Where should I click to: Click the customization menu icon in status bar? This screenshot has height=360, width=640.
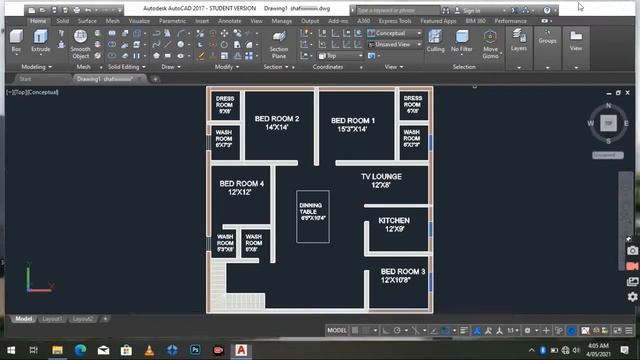coord(629,330)
